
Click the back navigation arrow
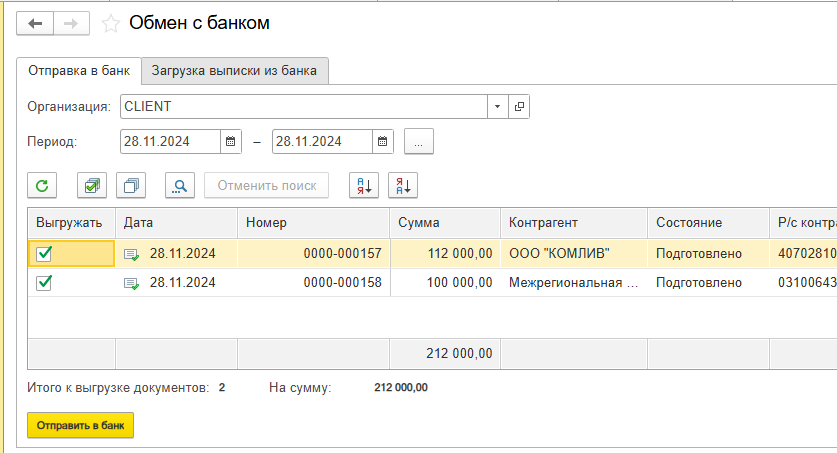point(35,23)
